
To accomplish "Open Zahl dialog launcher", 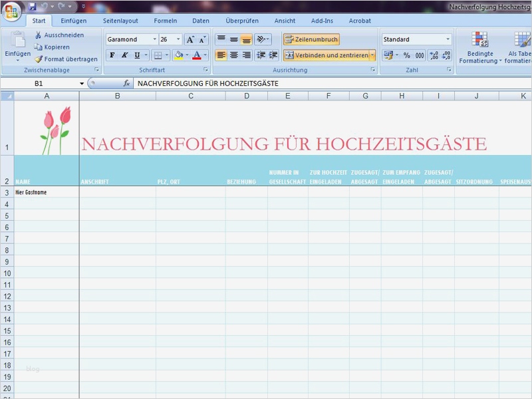I will (x=450, y=70).
